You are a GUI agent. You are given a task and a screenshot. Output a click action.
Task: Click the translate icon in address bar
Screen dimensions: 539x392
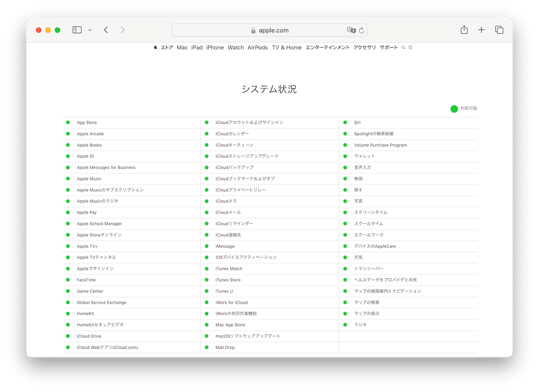coord(351,30)
